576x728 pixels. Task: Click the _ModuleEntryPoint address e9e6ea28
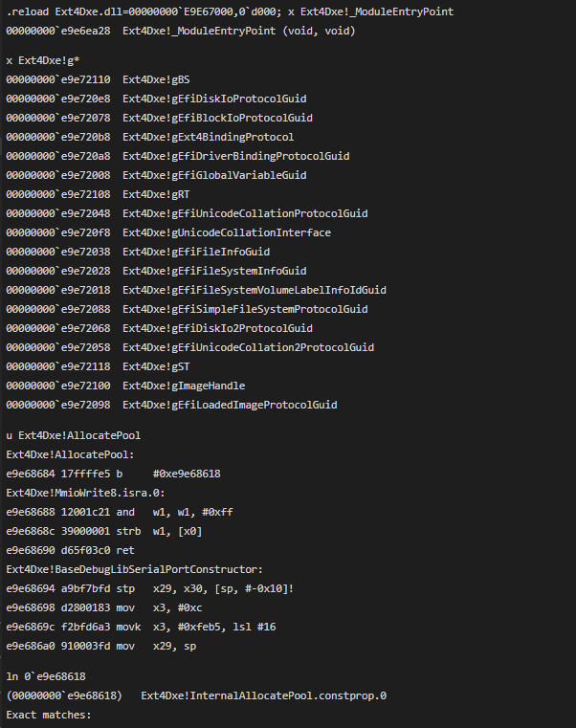click(x=58, y=31)
